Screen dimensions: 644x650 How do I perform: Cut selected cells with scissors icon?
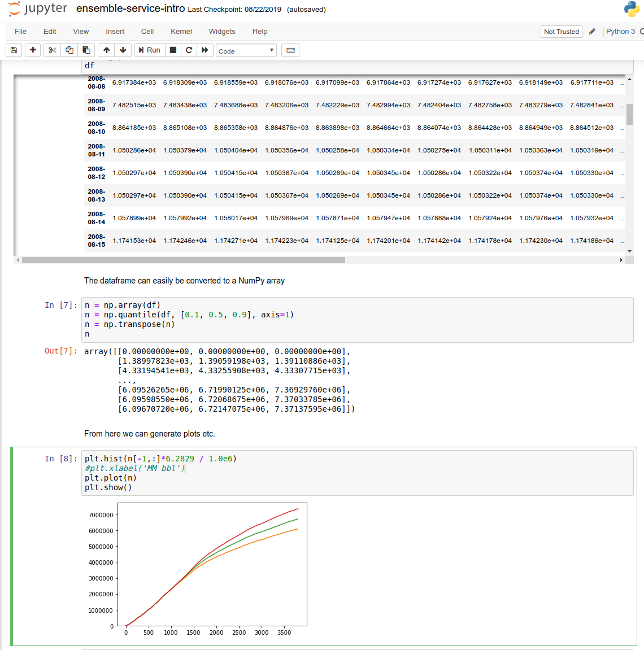(x=53, y=50)
